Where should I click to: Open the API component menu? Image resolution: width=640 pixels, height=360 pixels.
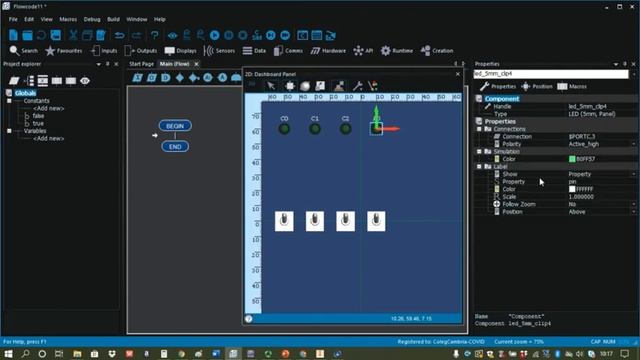click(x=363, y=51)
